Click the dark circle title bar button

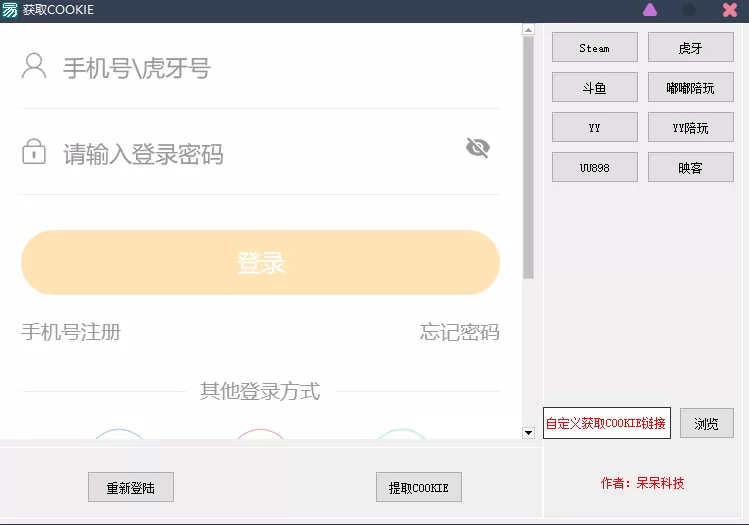pyautogui.click(x=688, y=10)
